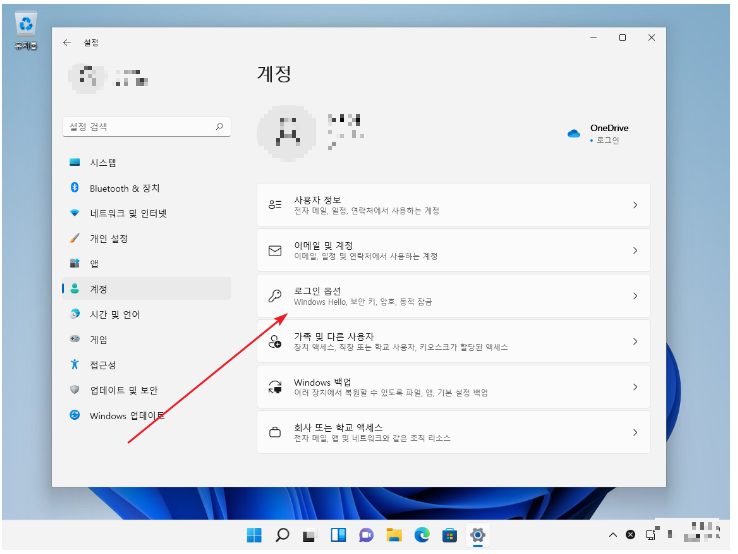Go back with the back arrow
738x554 pixels.
point(67,42)
